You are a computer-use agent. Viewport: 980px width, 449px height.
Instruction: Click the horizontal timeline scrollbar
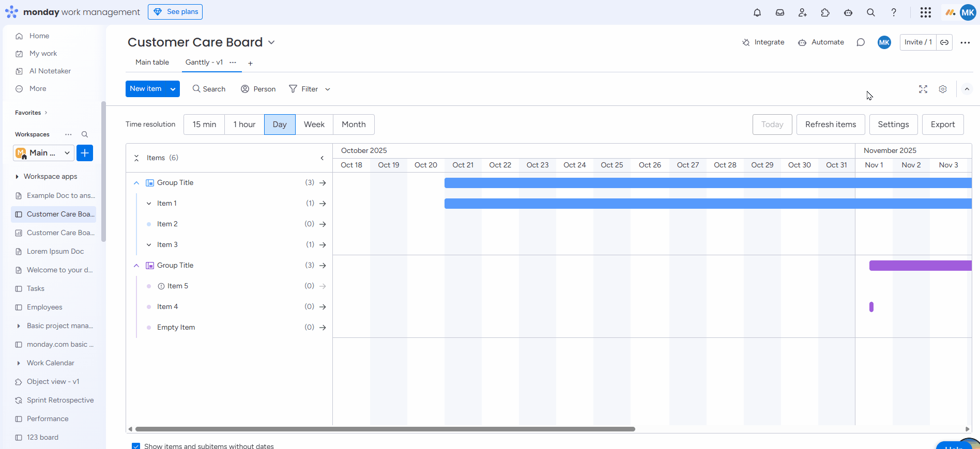tap(385, 429)
